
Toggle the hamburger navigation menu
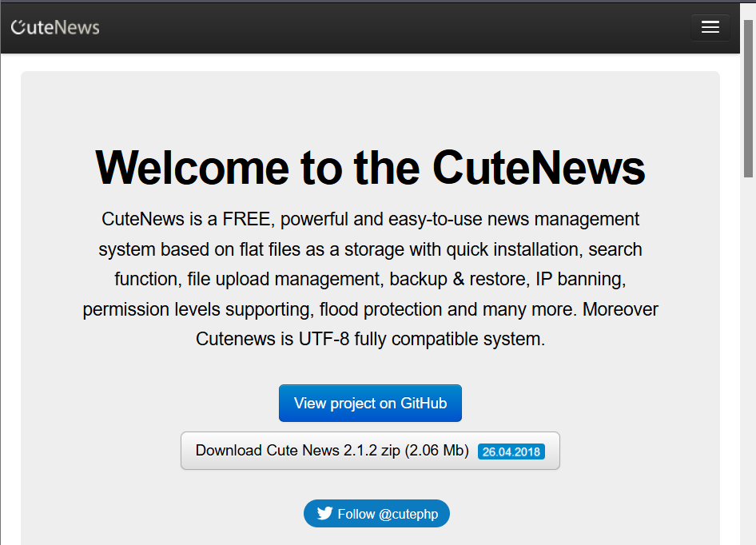click(710, 27)
